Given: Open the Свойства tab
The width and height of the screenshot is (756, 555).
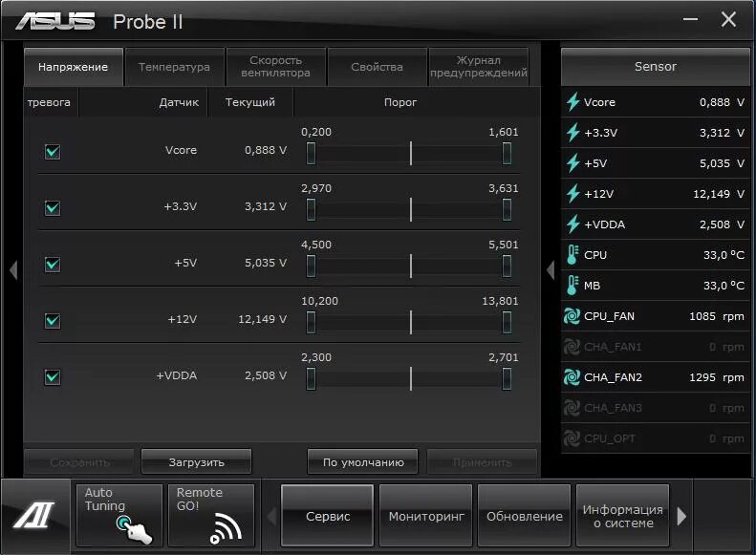Looking at the screenshot, I should [377, 67].
